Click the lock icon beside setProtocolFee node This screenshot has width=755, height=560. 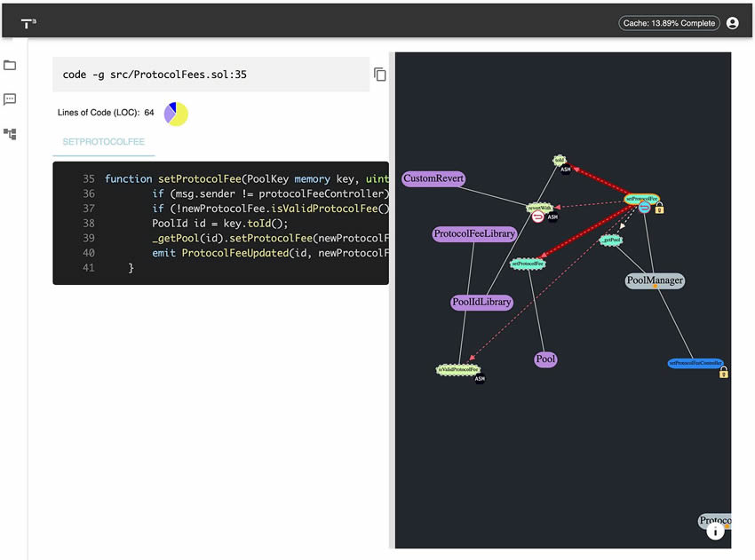click(x=659, y=209)
